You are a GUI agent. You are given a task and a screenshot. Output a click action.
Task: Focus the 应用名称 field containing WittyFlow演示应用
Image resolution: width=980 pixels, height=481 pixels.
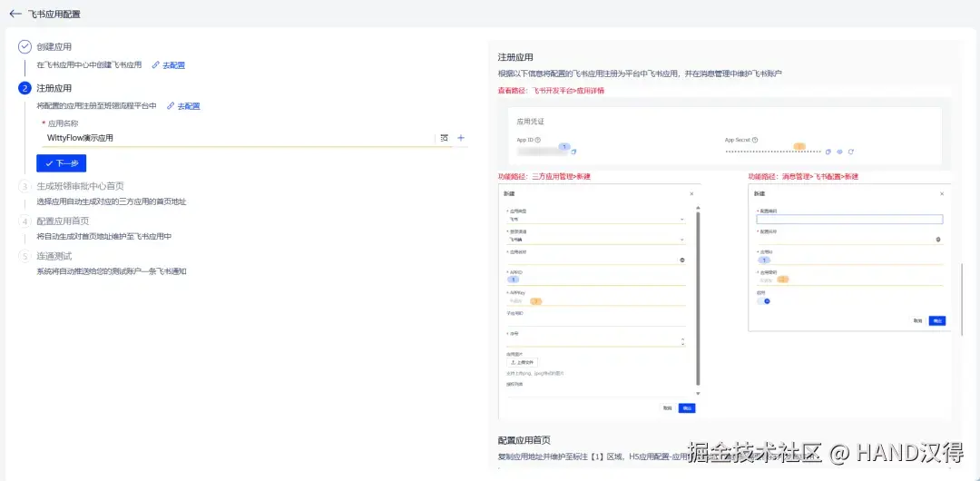240,138
